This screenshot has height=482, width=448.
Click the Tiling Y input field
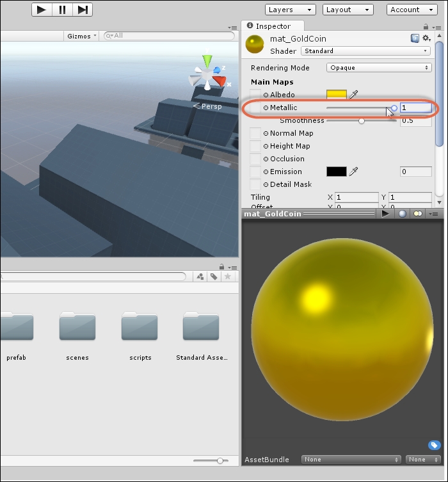coord(410,197)
